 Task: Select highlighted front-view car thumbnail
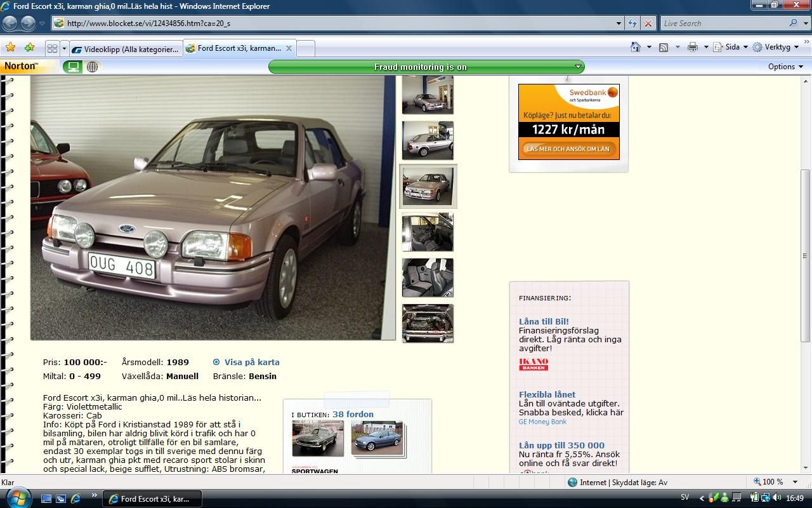coord(428,186)
